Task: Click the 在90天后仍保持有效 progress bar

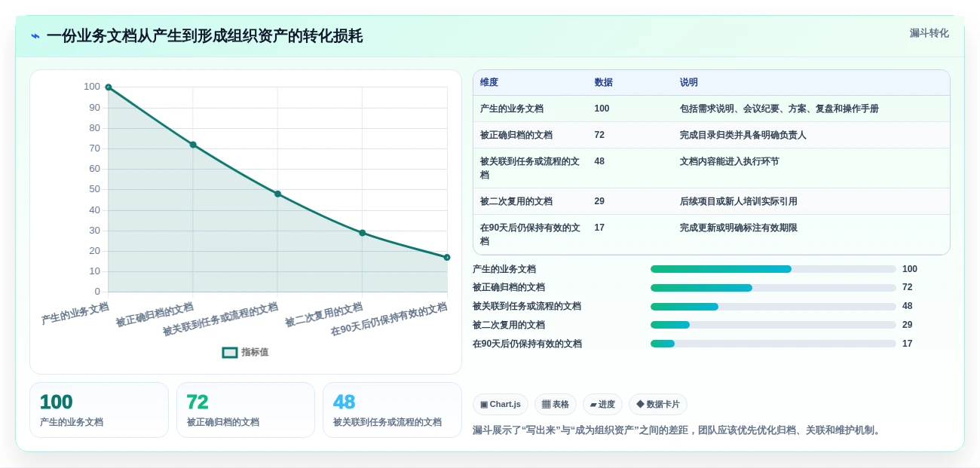Action: tap(773, 344)
